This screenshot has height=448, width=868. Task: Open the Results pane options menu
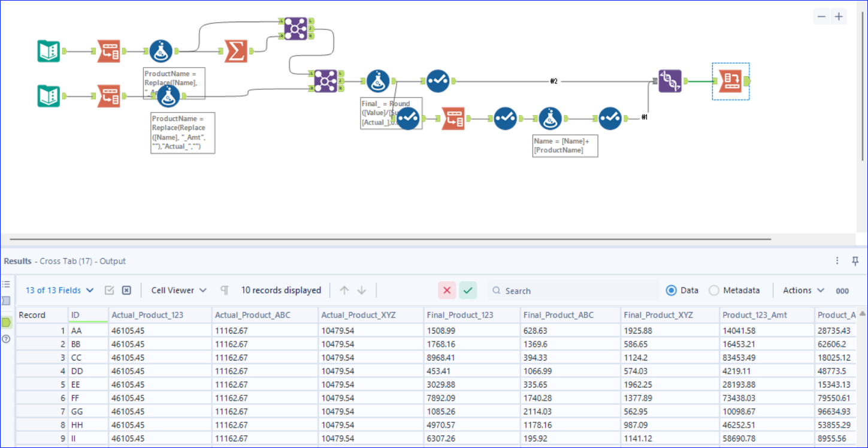pyautogui.click(x=837, y=260)
